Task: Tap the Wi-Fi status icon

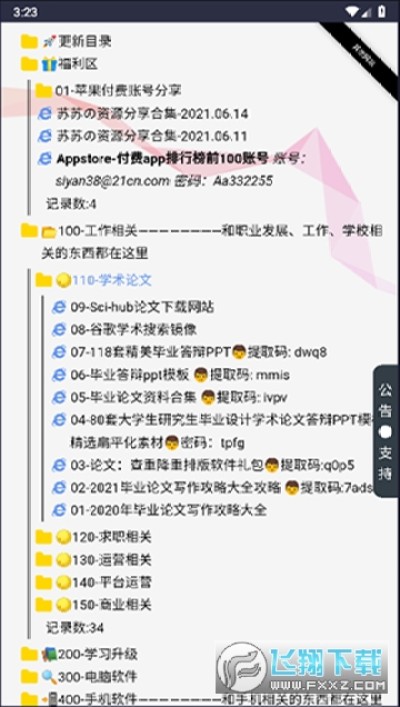Action: pos(351,11)
